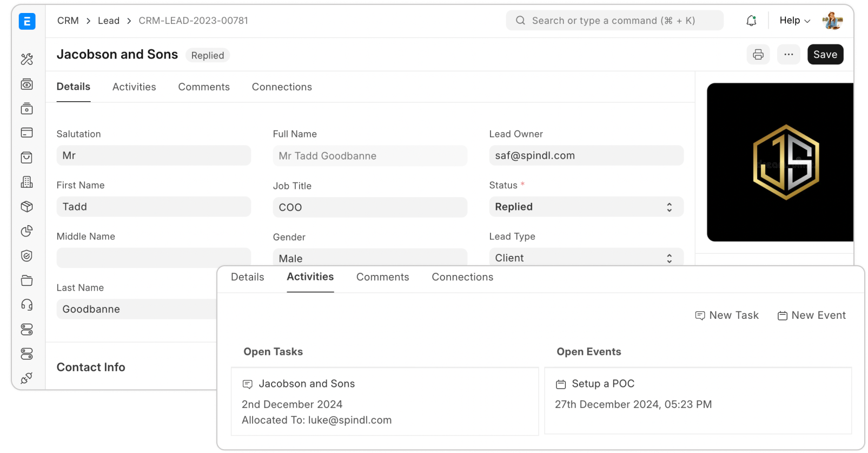
Task: Click New Task in Activities
Action: click(727, 316)
